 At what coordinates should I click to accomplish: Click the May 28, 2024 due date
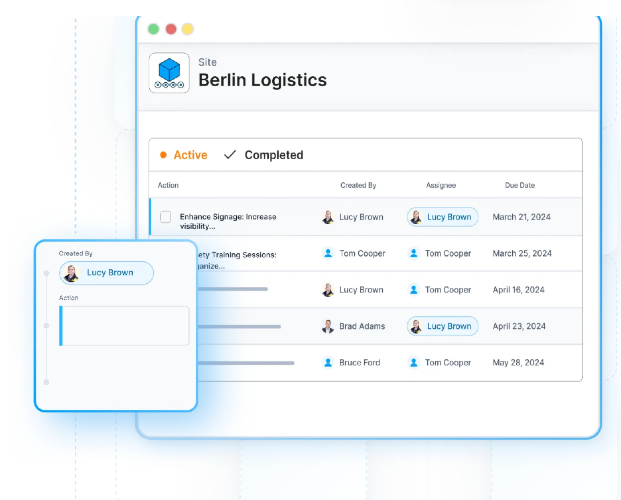(518, 363)
